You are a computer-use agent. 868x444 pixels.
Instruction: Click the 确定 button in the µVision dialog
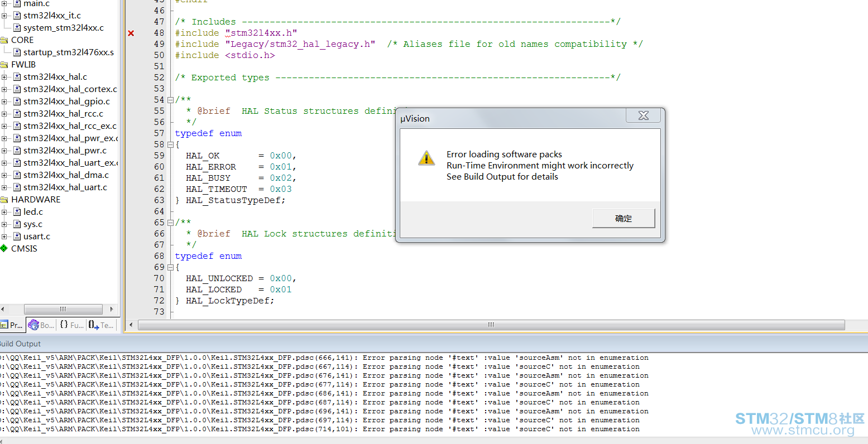click(x=624, y=219)
